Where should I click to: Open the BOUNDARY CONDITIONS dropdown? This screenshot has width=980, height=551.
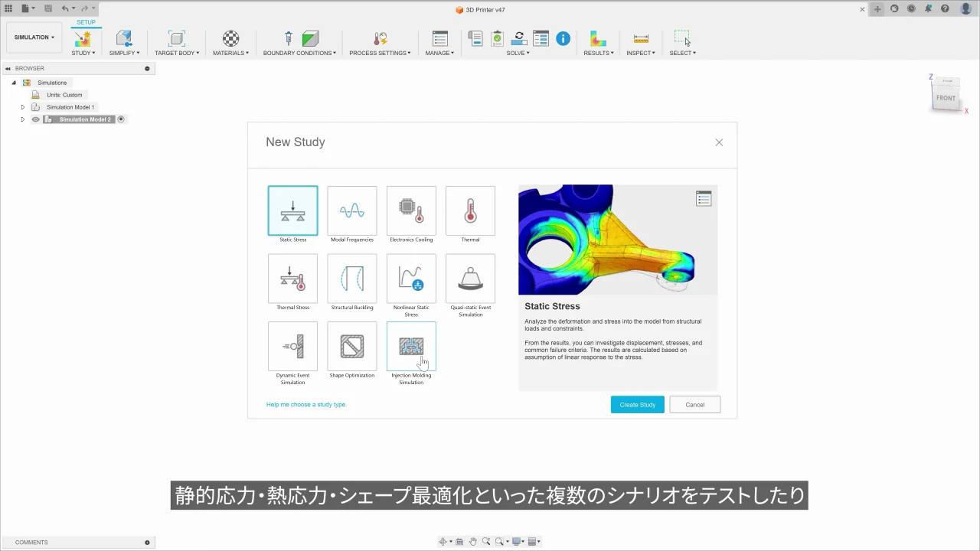(299, 53)
